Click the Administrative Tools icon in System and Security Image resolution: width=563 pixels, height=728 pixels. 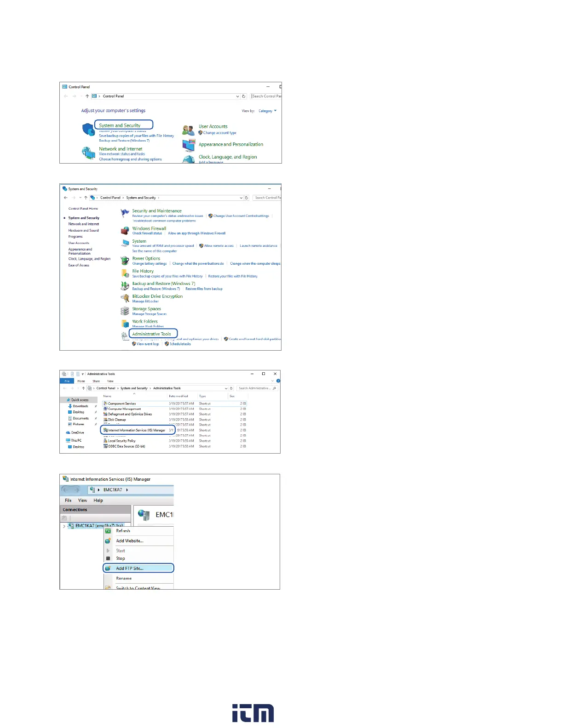point(125,336)
